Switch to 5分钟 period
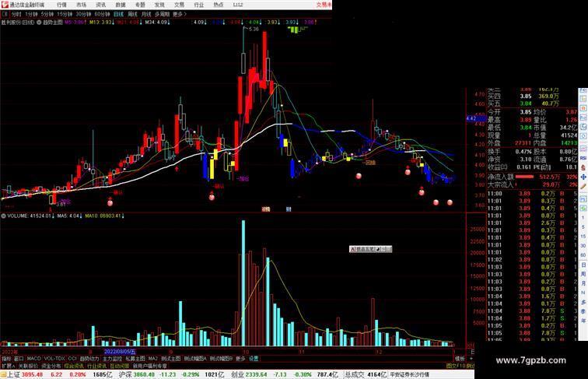The image size is (588, 379). point(47,14)
